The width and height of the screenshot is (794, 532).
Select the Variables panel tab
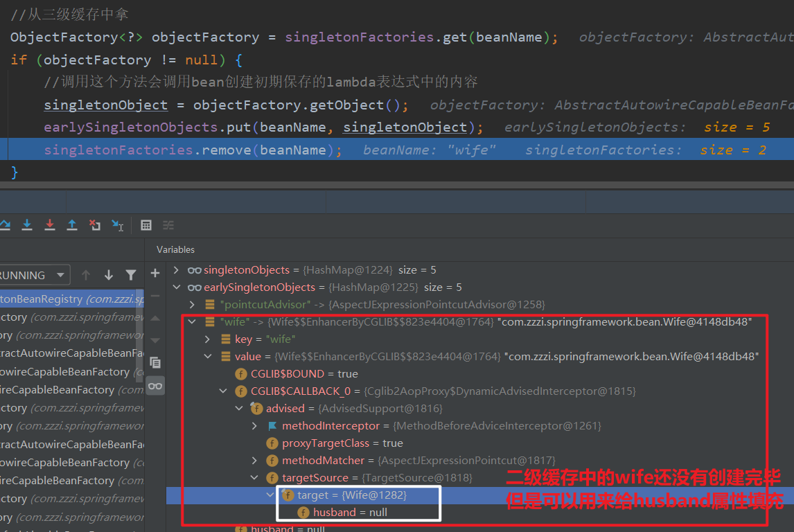175,249
